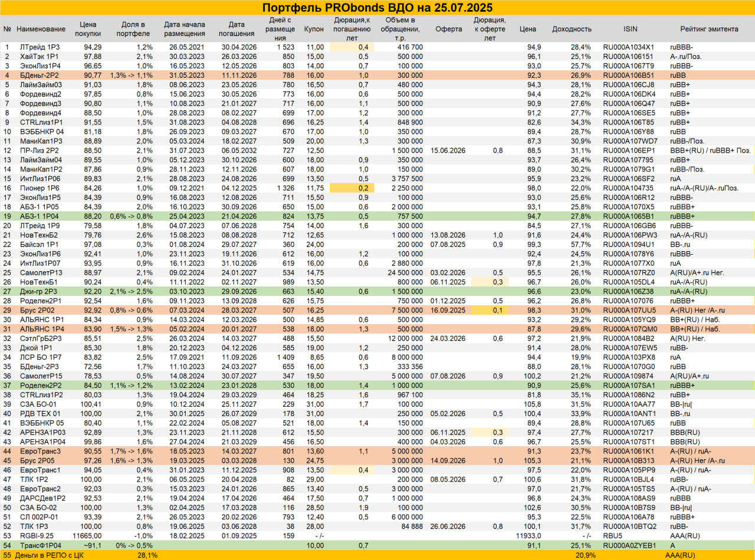755x560 pixels.
Task: Click the "AAA(RU)" rating in the RGBI-9.25 row
Action: click(684, 536)
